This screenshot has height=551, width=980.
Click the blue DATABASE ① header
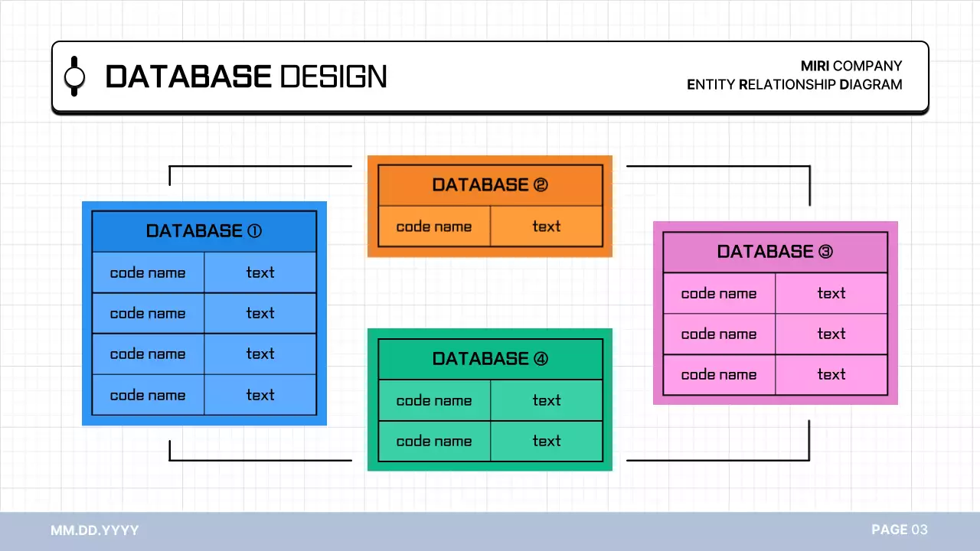click(204, 231)
